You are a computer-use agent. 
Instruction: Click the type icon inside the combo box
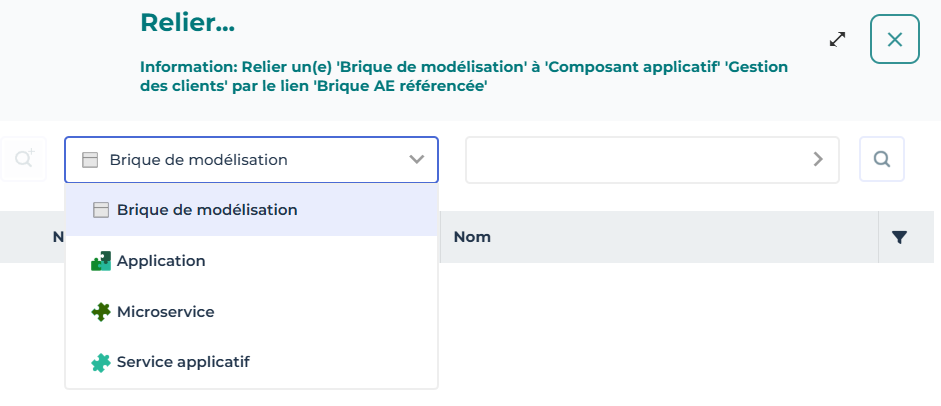coord(90,160)
